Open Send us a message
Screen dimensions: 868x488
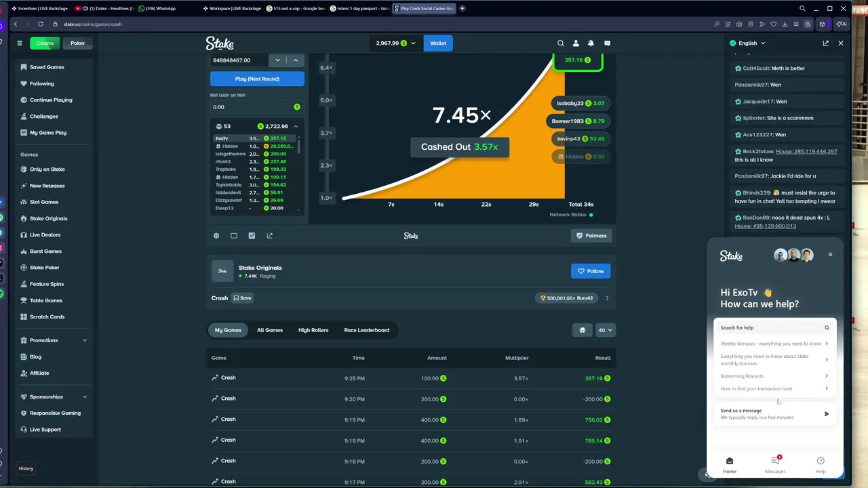click(775, 414)
